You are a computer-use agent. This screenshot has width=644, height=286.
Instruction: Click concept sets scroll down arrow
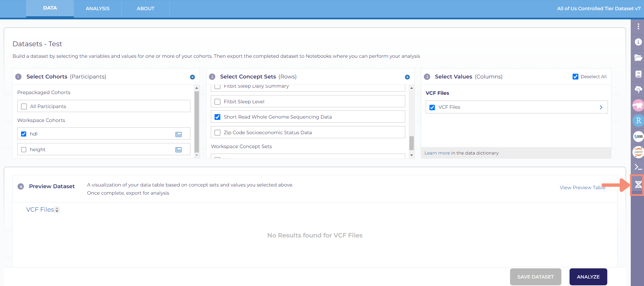(411, 155)
